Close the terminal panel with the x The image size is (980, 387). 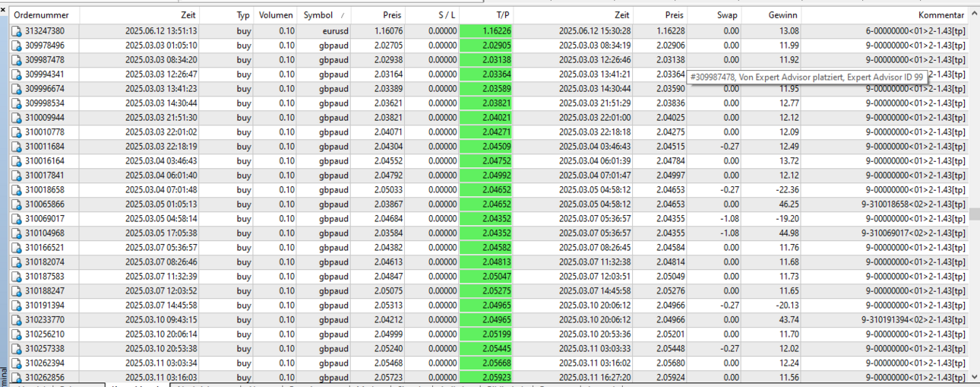click(x=3, y=10)
